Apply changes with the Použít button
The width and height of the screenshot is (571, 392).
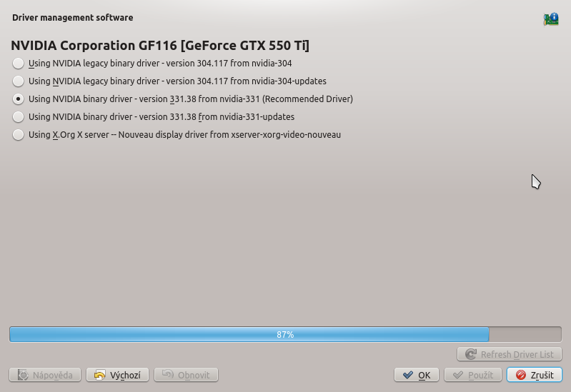pos(472,375)
